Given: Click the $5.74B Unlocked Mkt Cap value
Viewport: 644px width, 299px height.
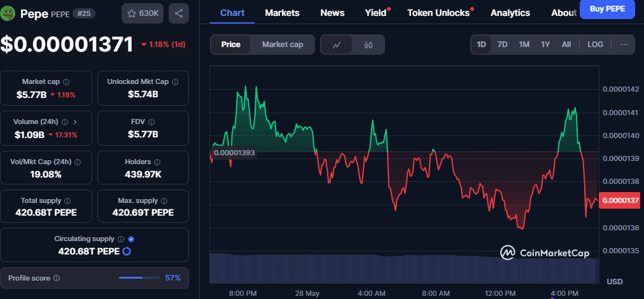Looking at the screenshot, I should pyautogui.click(x=143, y=94).
